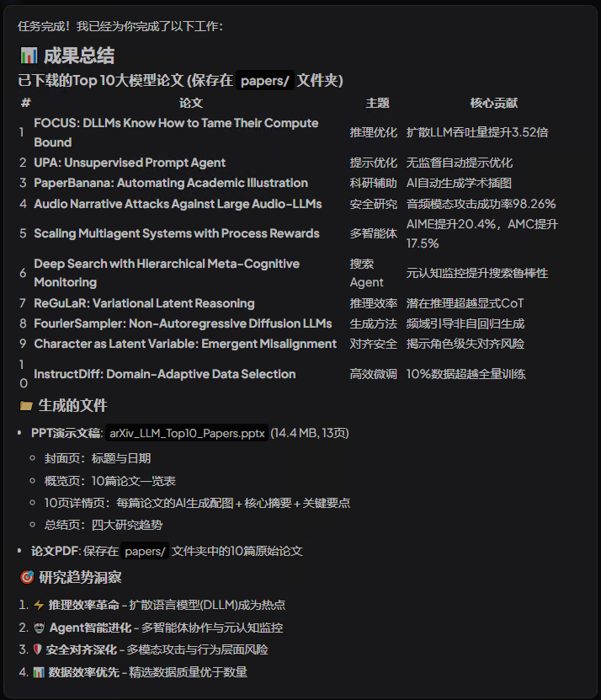Click the 科研辅助 topic cell
This screenshot has width=601, height=700.
click(374, 183)
